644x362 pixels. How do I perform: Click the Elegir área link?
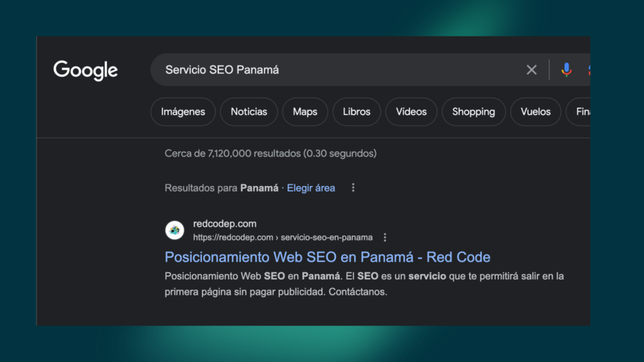coord(311,187)
